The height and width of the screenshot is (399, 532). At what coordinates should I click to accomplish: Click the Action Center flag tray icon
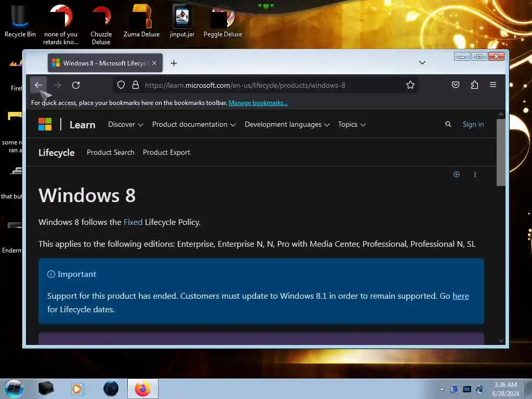[454, 389]
